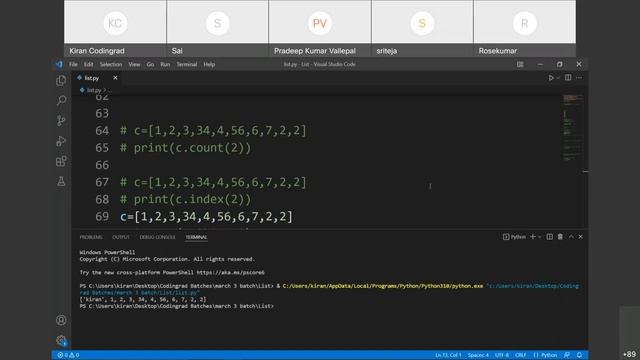
Task: Open the Testing flask view
Action: click(61, 181)
